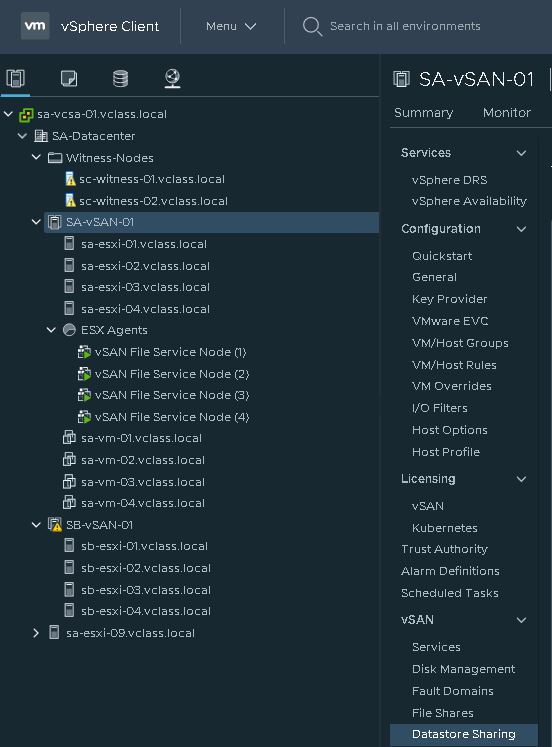Collapse the SA-Datacenter tree node
Viewport: 552px width, 747px height.
pos(22,136)
